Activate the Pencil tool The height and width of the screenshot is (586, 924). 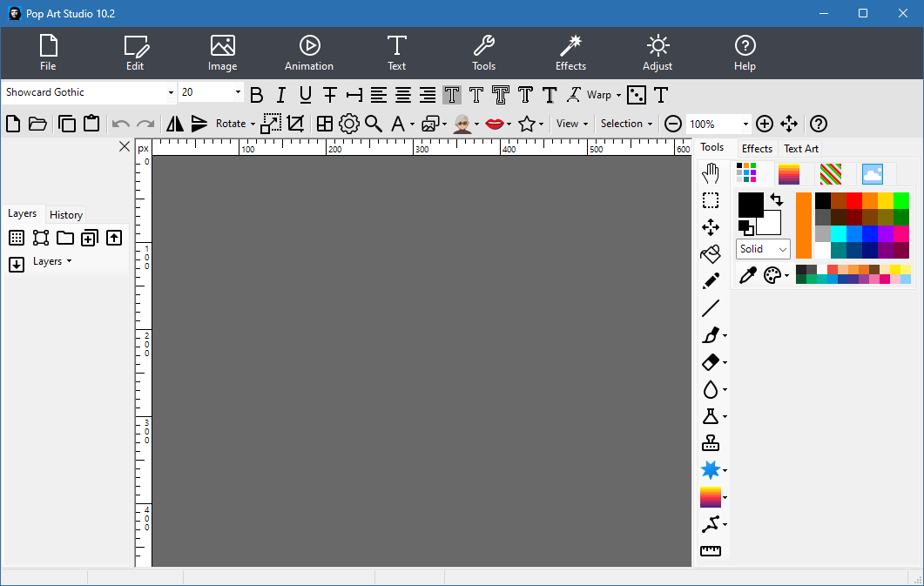coord(711,281)
